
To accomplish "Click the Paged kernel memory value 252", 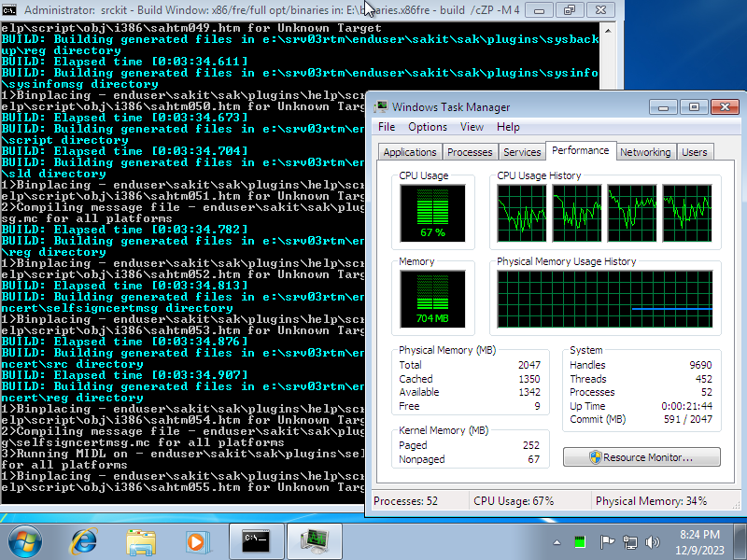I will coord(531,445).
